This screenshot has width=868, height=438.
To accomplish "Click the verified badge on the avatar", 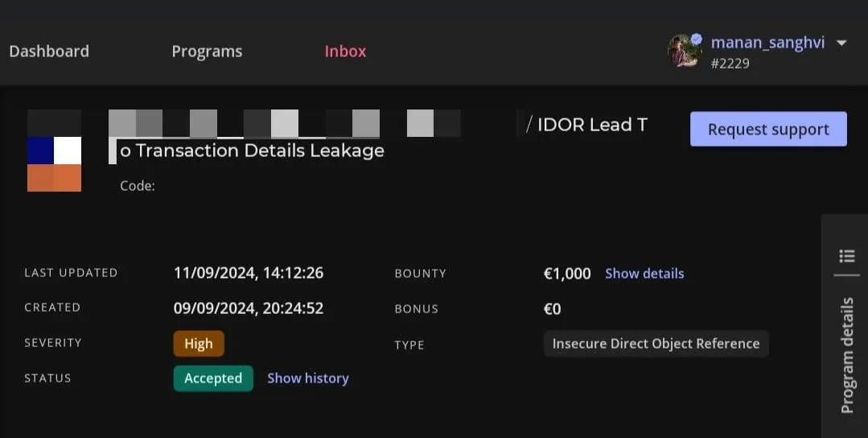I will pyautogui.click(x=697, y=39).
